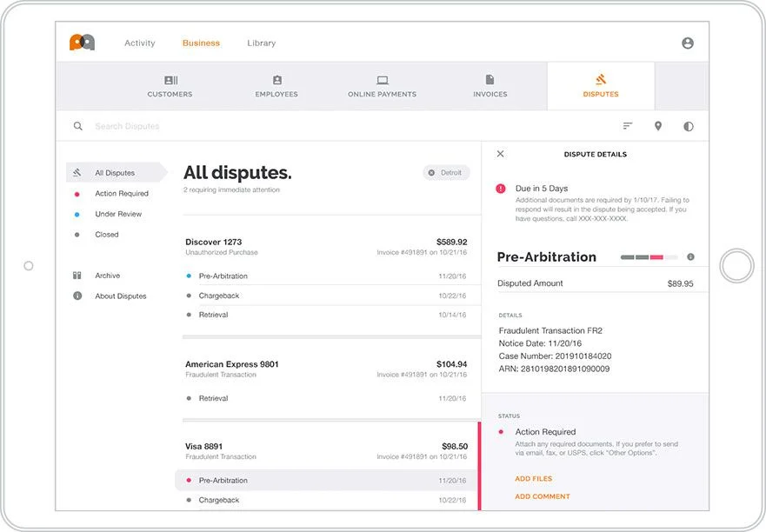Open the sort filter icon
Viewport: 766px width, 532px height.
[627, 126]
